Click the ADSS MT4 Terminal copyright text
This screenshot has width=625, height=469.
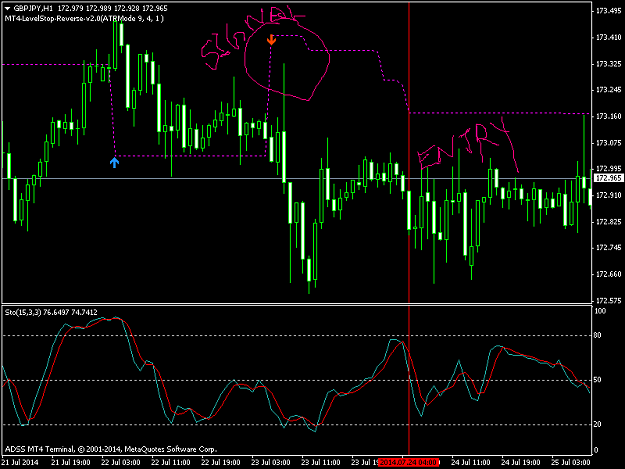click(x=111, y=449)
